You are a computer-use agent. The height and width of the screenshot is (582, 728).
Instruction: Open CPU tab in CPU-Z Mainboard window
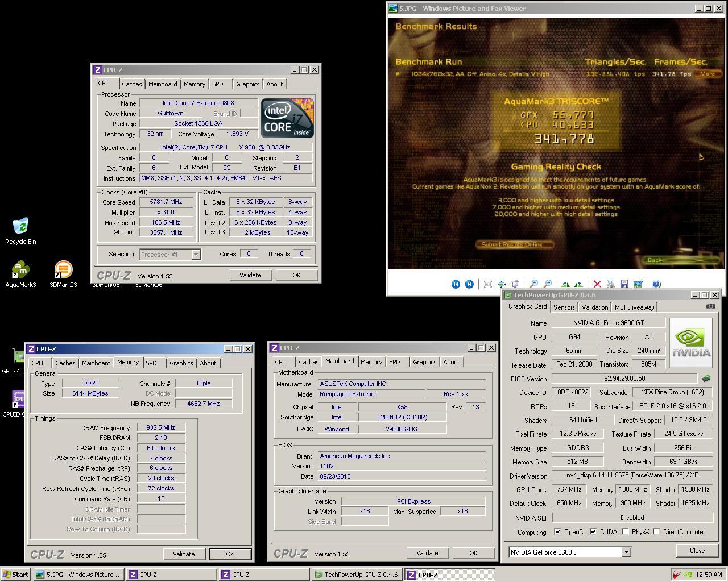[x=281, y=362]
